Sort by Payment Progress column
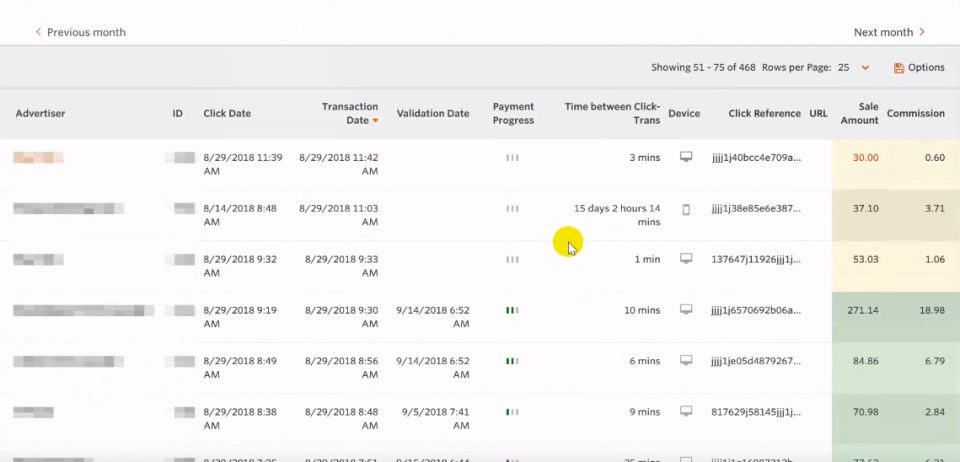 (513, 113)
